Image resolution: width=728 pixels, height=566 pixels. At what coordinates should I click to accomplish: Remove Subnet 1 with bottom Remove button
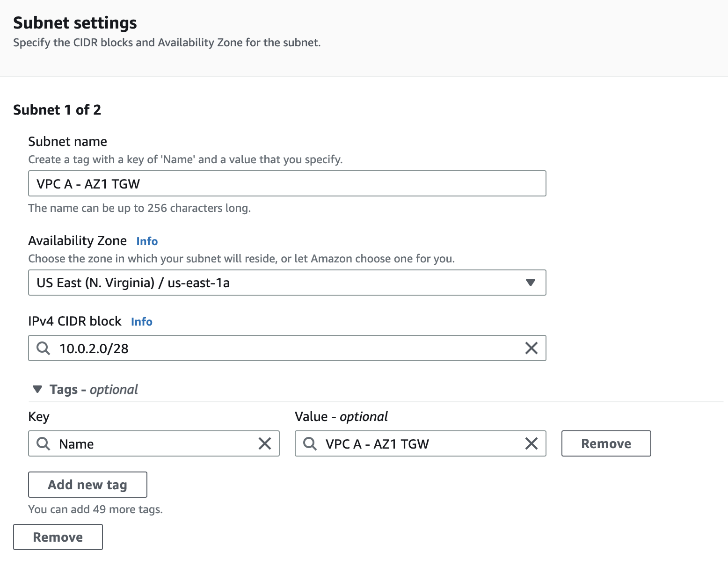(58, 537)
